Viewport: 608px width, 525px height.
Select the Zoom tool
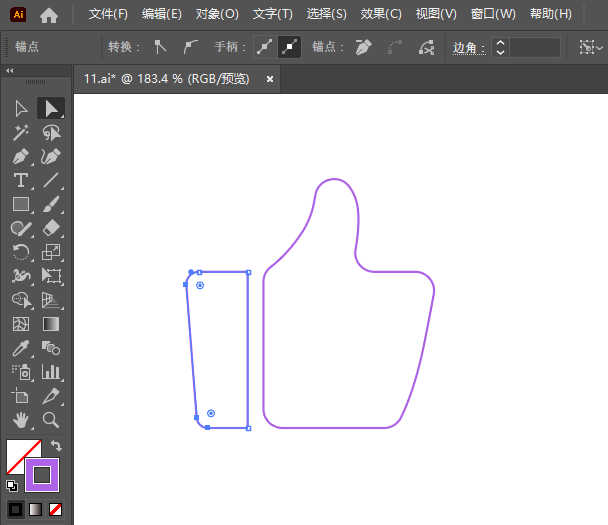[x=51, y=420]
